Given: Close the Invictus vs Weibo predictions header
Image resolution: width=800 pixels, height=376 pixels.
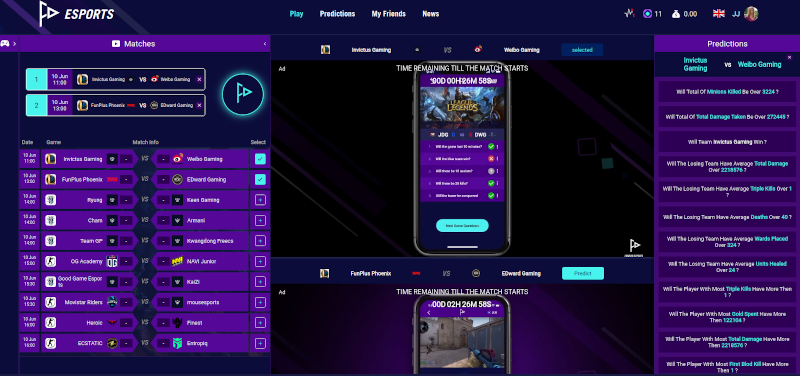Looking at the screenshot, I should click(x=789, y=58).
